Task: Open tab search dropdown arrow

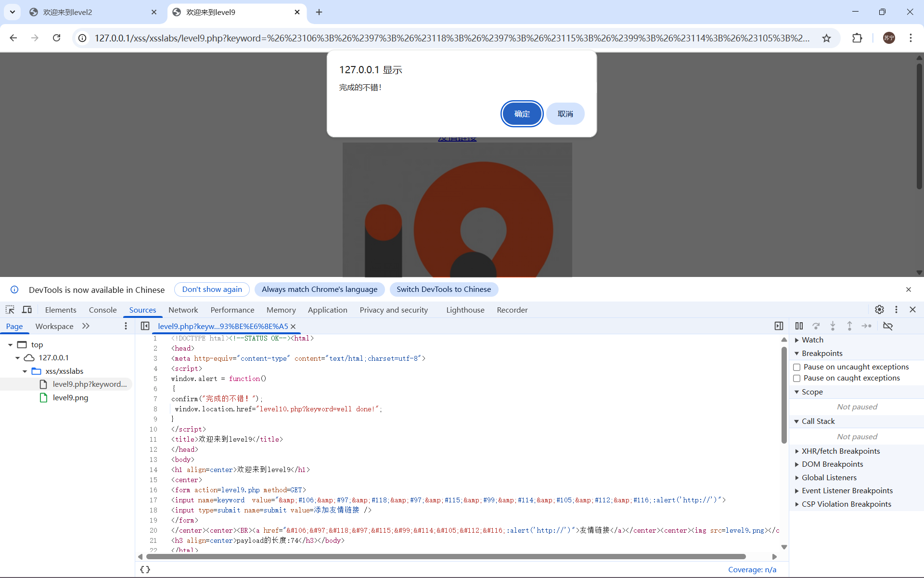Action: click(x=12, y=12)
